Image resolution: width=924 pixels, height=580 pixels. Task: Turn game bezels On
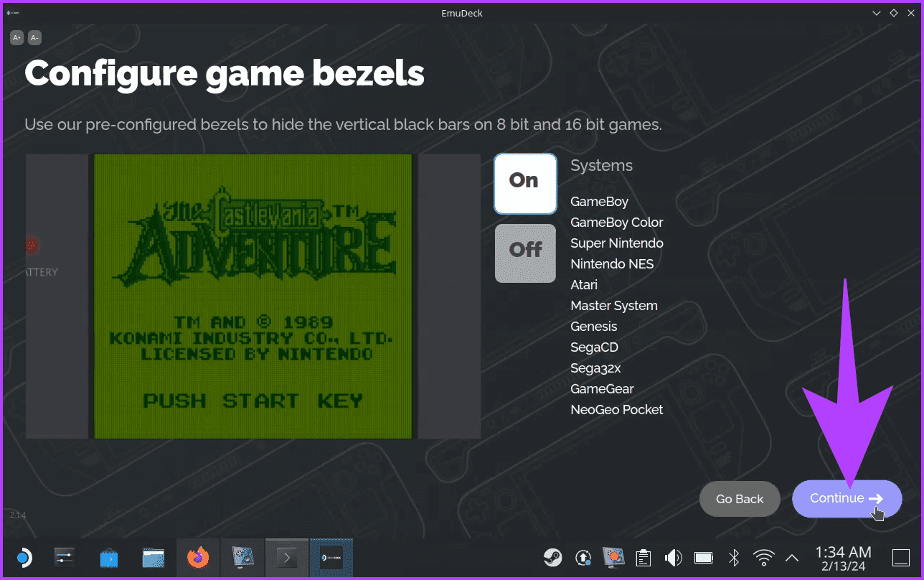pos(525,183)
